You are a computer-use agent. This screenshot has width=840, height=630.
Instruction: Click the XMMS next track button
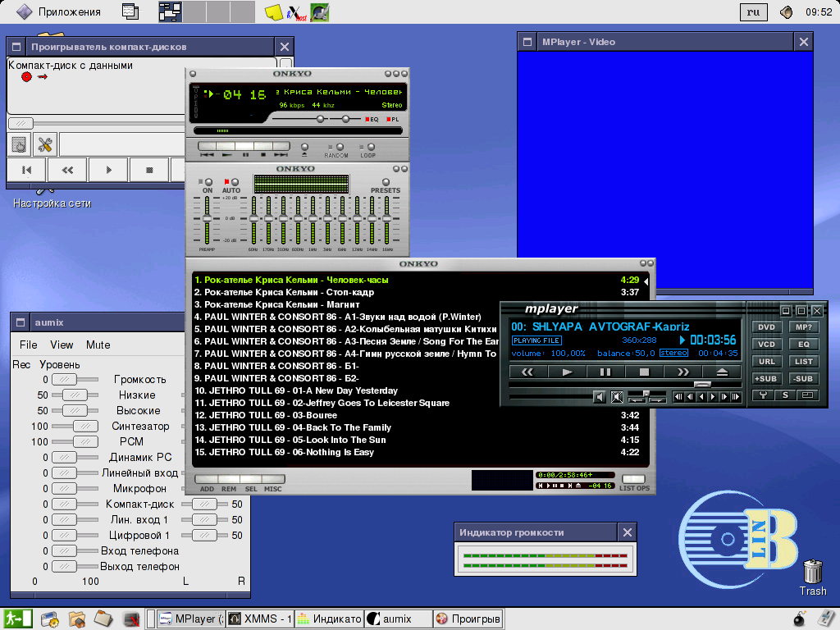pyautogui.click(x=281, y=146)
